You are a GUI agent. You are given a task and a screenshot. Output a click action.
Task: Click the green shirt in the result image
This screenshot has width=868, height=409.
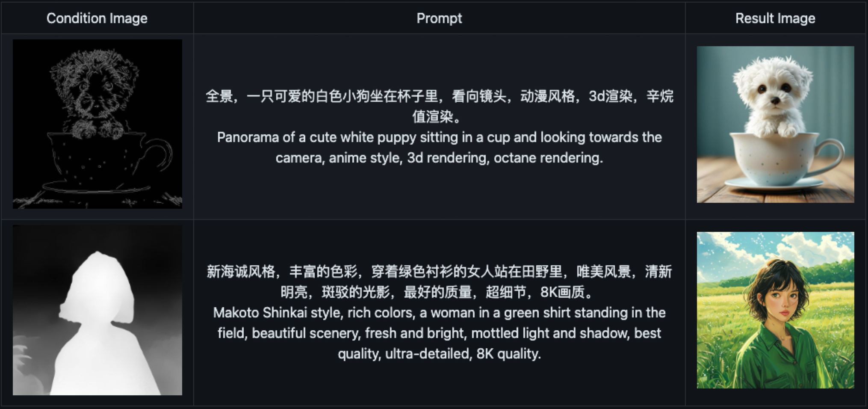(x=775, y=359)
